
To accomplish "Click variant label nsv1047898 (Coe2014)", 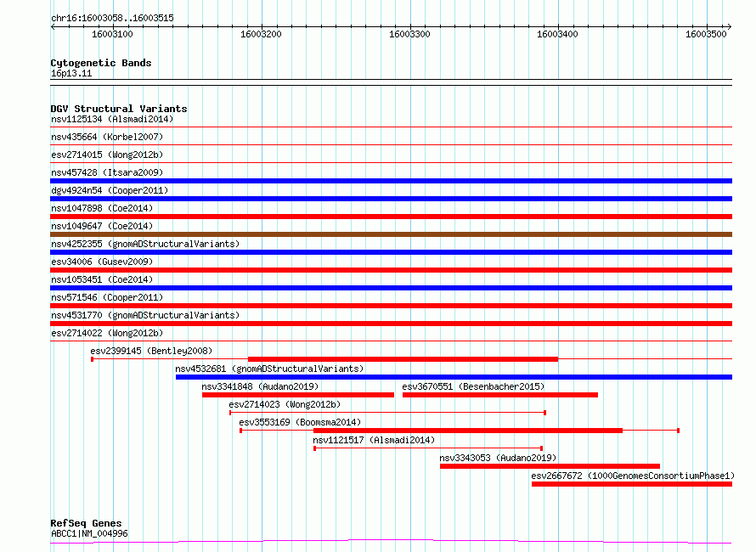I will (102, 208).
